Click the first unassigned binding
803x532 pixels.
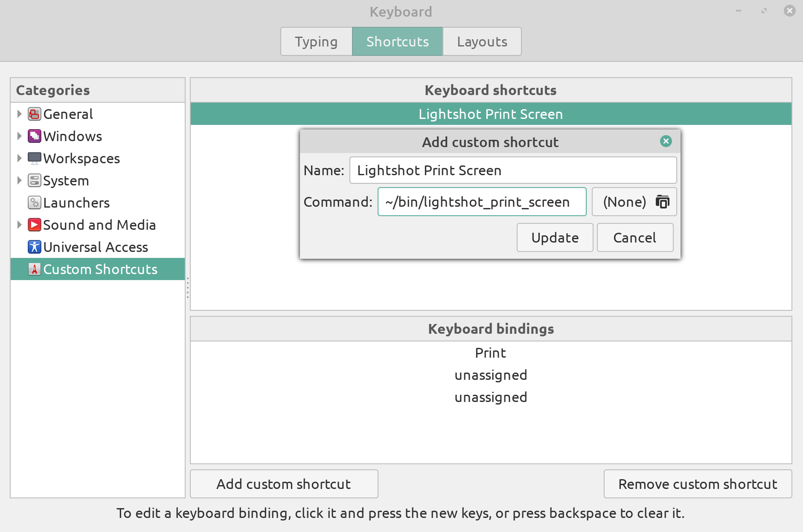pos(491,375)
